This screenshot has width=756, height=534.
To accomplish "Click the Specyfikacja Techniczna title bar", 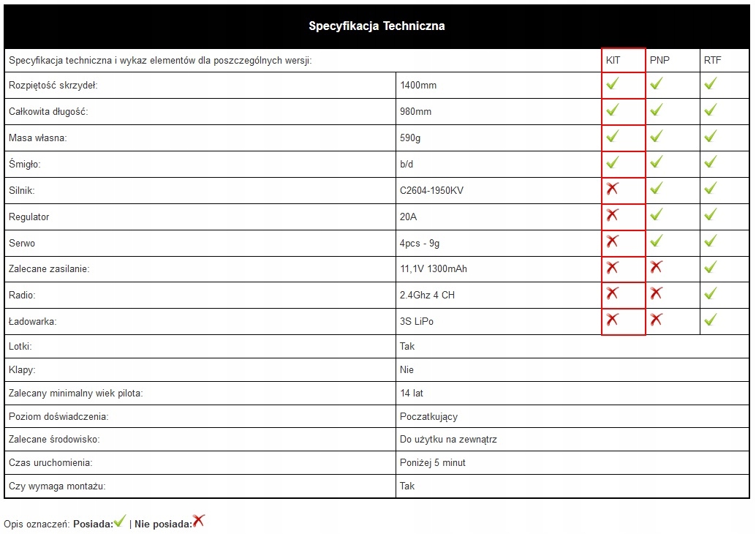I will tap(377, 26).
